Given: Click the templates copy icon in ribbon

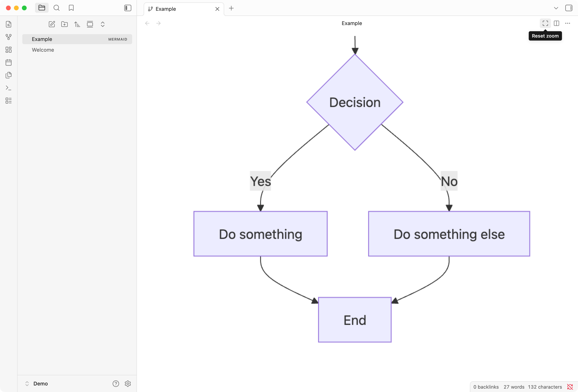Looking at the screenshot, I should [x=8, y=75].
